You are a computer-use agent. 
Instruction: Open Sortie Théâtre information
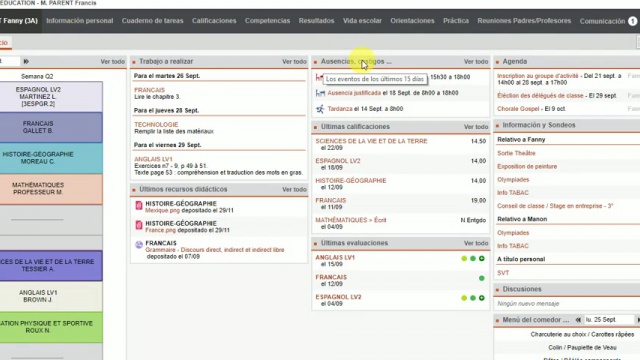coord(516,153)
